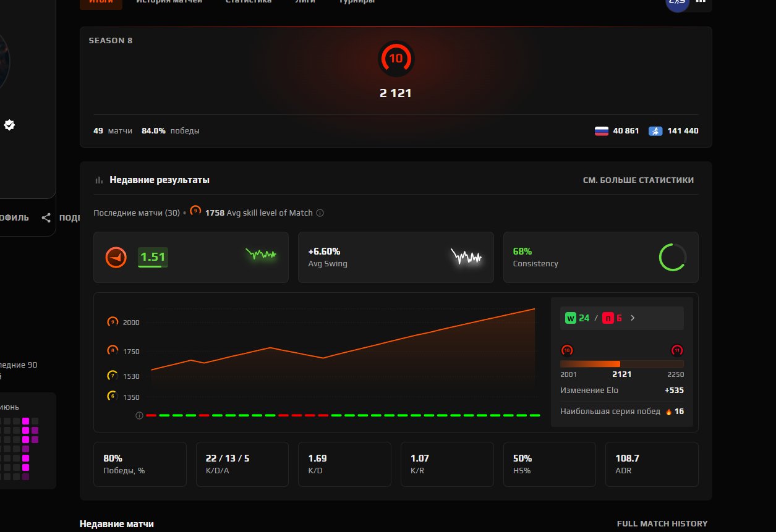The image size is (776, 532).
Task: Click the level 9 badge beside 1758
Action: (195, 211)
